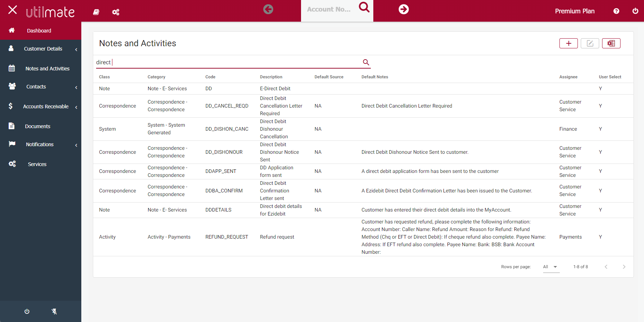644x322 pixels.
Task: Select the DD_DISHON_CANC code cell
Action: pyautogui.click(x=227, y=129)
